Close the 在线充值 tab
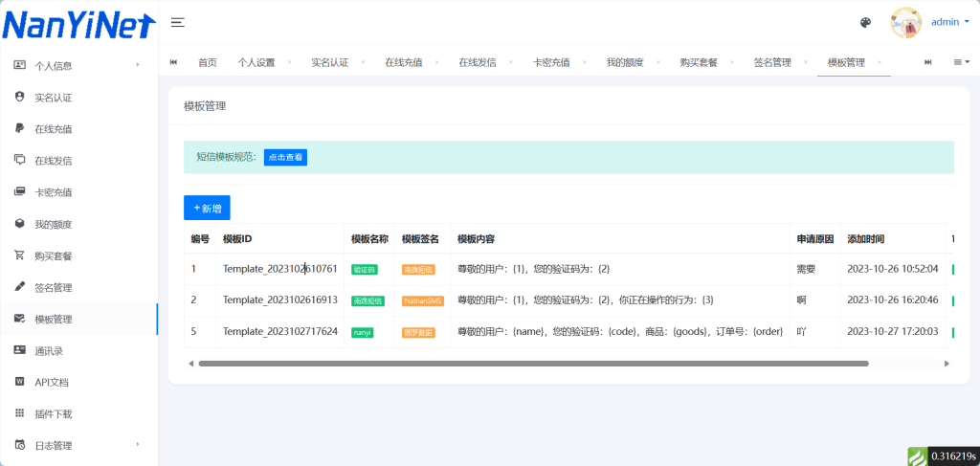980x466 pixels. pyautogui.click(x=436, y=62)
